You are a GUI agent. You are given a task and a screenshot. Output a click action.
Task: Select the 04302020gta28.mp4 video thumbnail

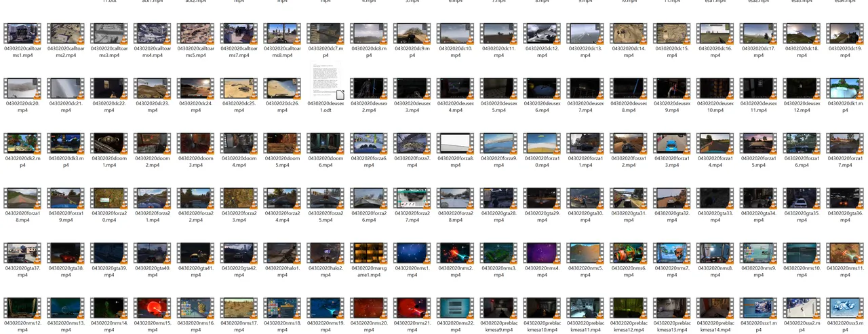pos(498,198)
